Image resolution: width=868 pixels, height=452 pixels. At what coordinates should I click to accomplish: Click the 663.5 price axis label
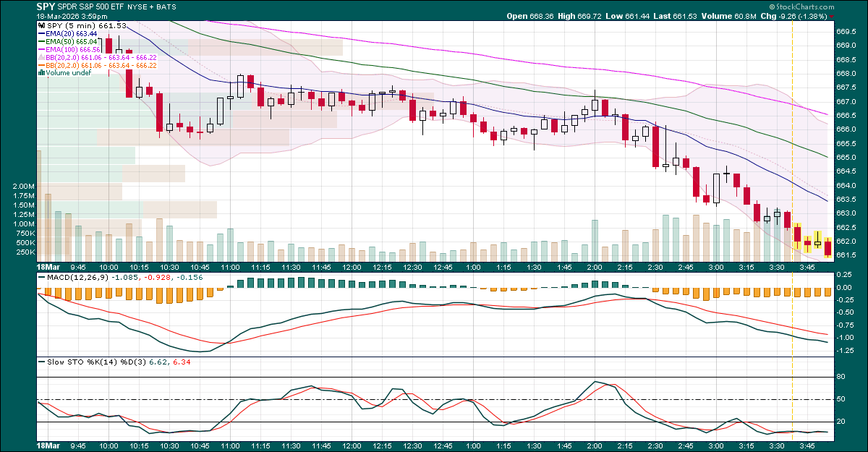[x=846, y=199]
